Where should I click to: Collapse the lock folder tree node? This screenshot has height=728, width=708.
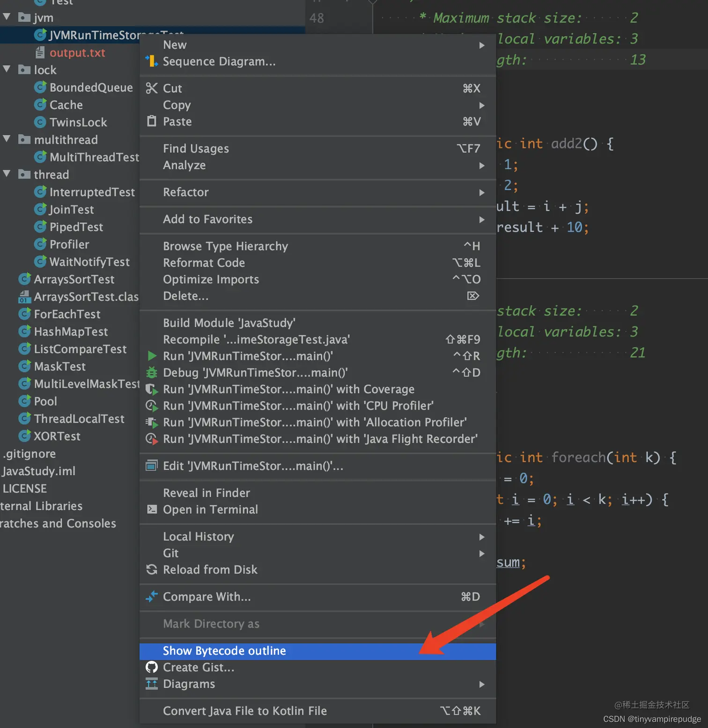coord(7,69)
